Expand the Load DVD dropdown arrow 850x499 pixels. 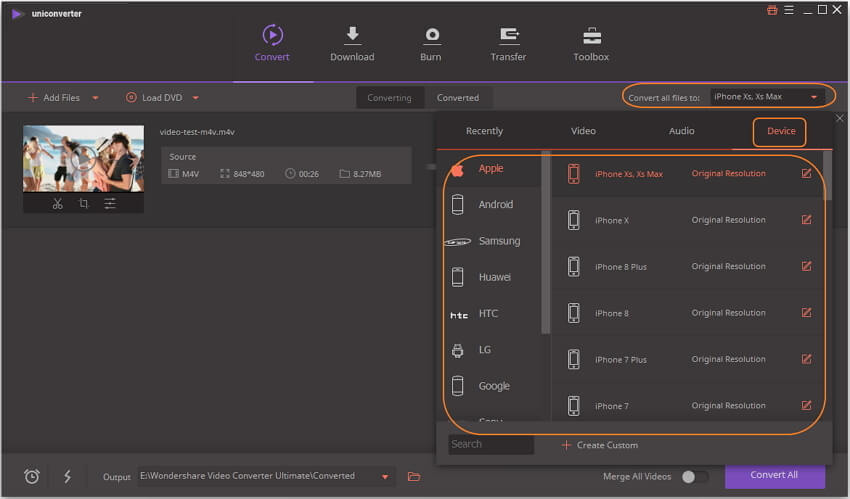196,98
